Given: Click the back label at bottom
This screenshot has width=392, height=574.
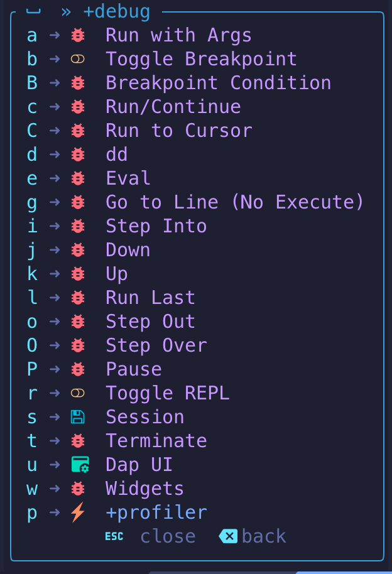Looking at the screenshot, I should point(264,536).
